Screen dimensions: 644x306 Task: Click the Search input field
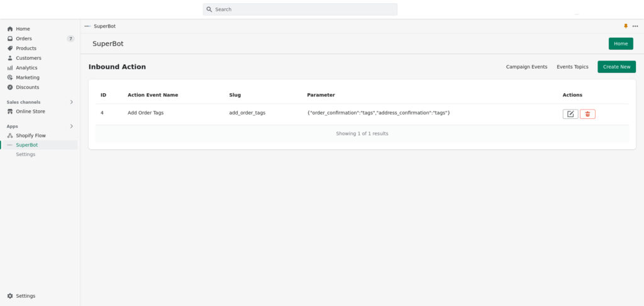pos(300,9)
